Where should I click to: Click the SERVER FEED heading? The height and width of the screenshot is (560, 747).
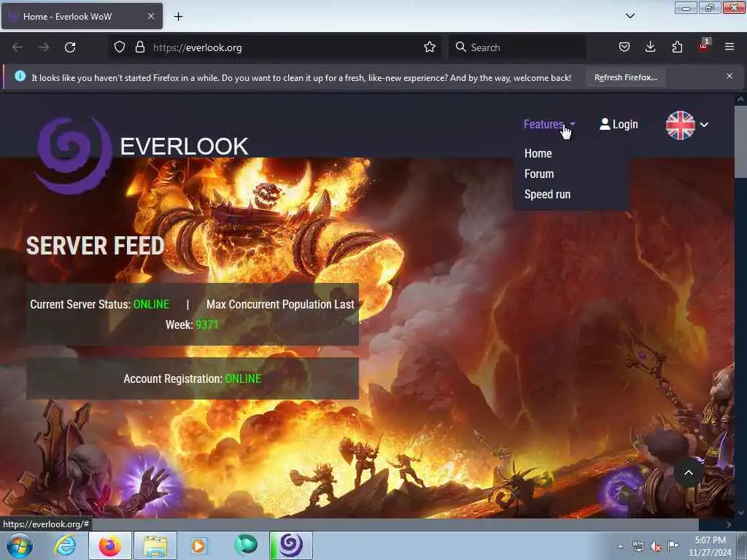pyautogui.click(x=96, y=246)
